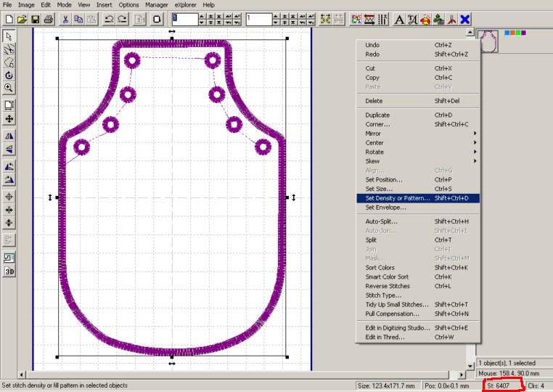Viewport: 553px width, 392px height.
Task: Click the blue X delete icon
Action: (x=464, y=19)
